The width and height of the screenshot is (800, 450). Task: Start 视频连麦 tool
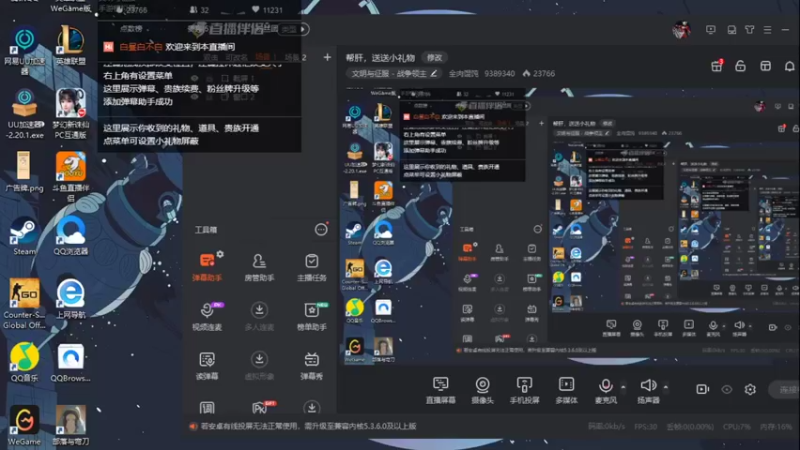click(207, 316)
